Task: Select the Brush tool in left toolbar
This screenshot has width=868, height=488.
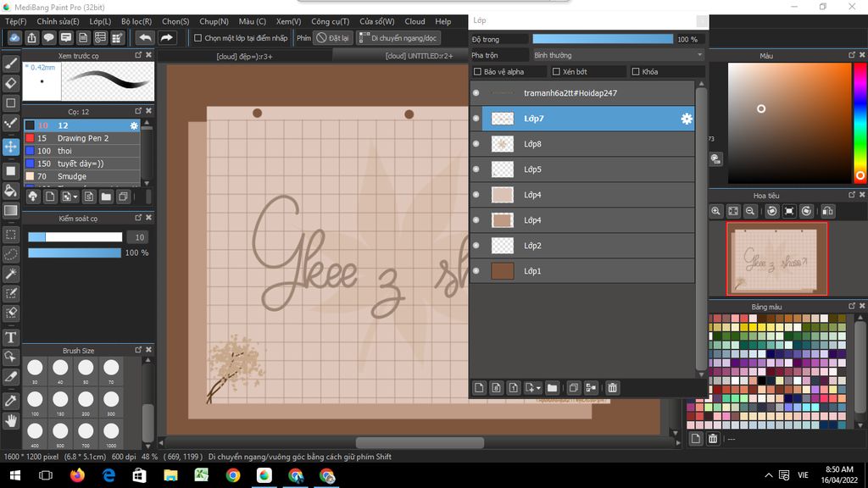Action: (x=10, y=63)
